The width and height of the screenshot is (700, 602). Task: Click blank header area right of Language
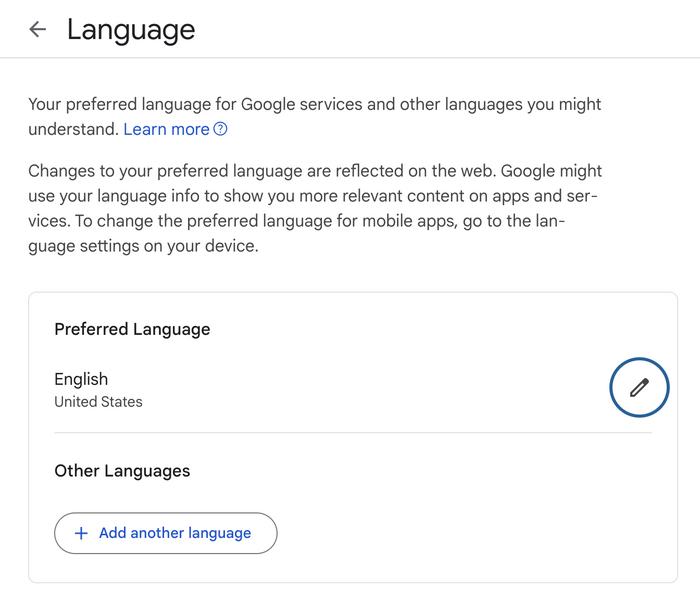pos(450,29)
